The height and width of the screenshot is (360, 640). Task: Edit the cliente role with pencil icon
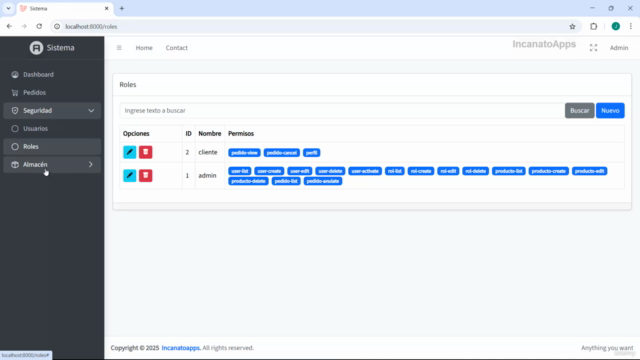pos(130,152)
